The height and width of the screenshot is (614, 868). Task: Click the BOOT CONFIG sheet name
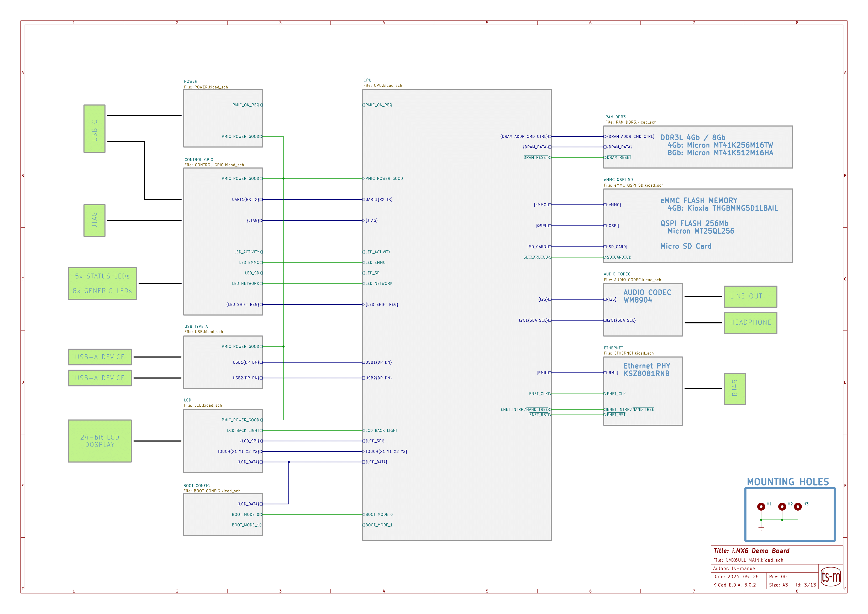pyautogui.click(x=197, y=485)
